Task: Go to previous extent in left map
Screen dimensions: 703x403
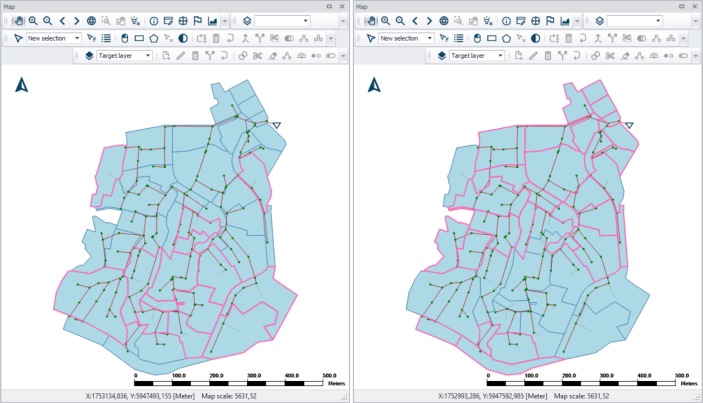Action: click(62, 21)
